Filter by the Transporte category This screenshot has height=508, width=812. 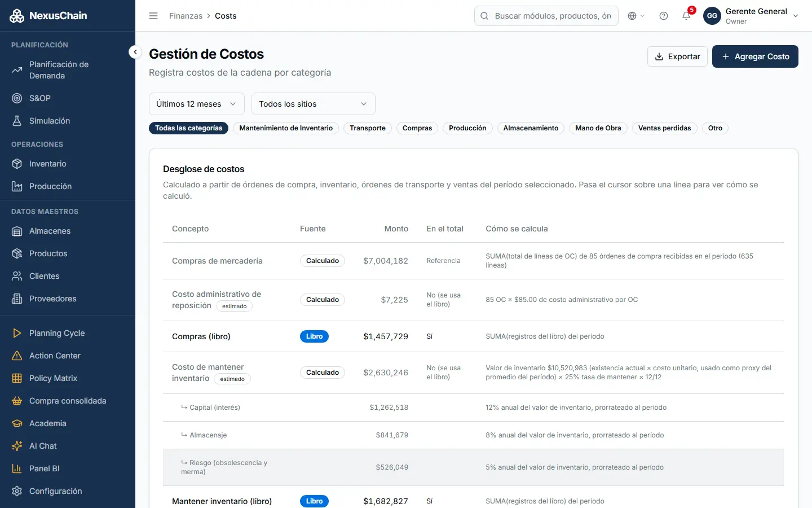point(368,128)
